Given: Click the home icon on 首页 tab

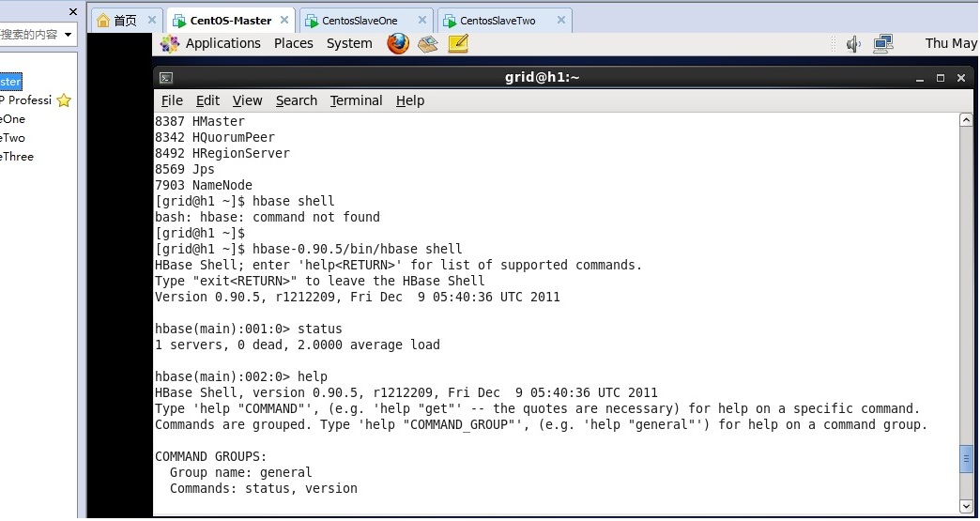Looking at the screenshot, I should pyautogui.click(x=103, y=21).
